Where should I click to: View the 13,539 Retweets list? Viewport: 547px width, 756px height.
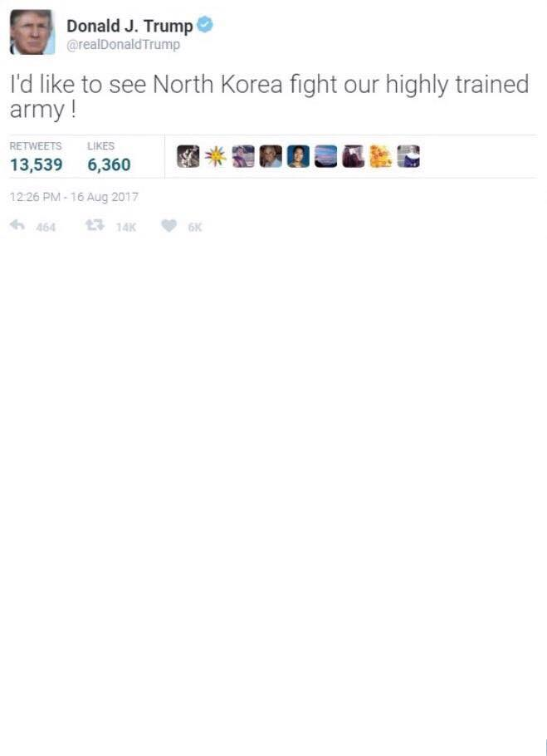click(37, 157)
